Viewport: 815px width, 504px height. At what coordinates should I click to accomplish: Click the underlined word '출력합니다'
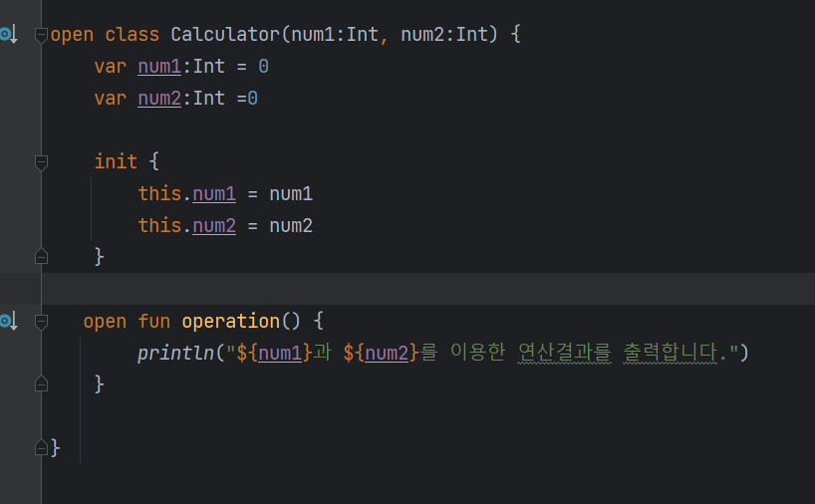pyautogui.click(x=670, y=353)
